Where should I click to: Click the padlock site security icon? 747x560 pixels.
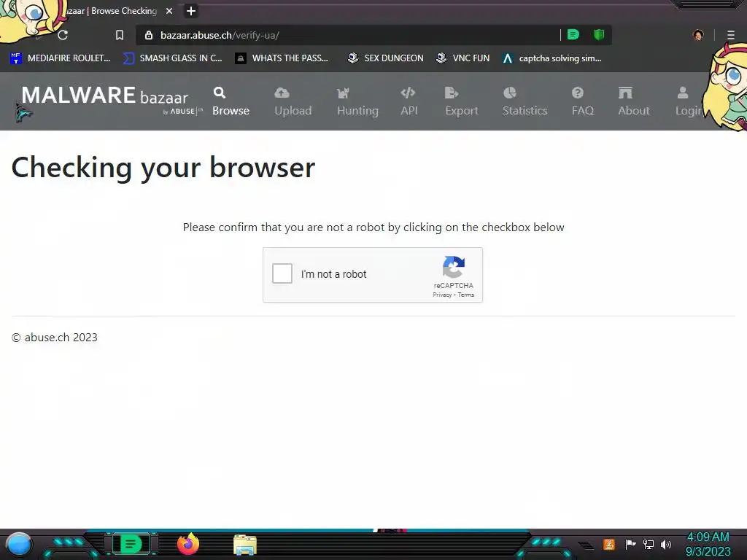[149, 35]
